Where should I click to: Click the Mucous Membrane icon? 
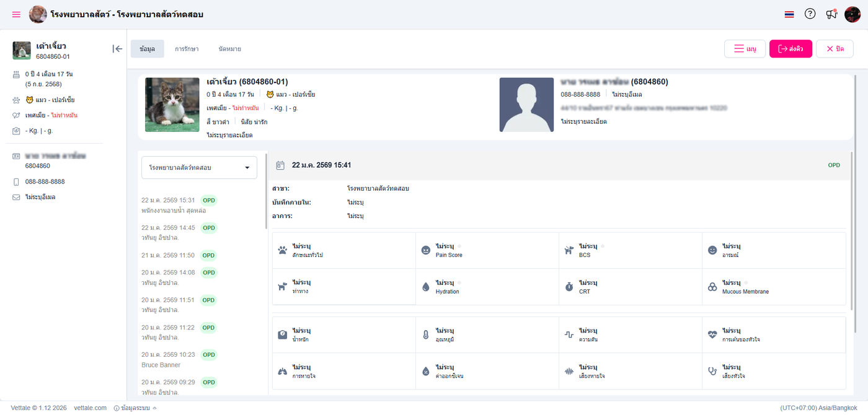tap(712, 287)
